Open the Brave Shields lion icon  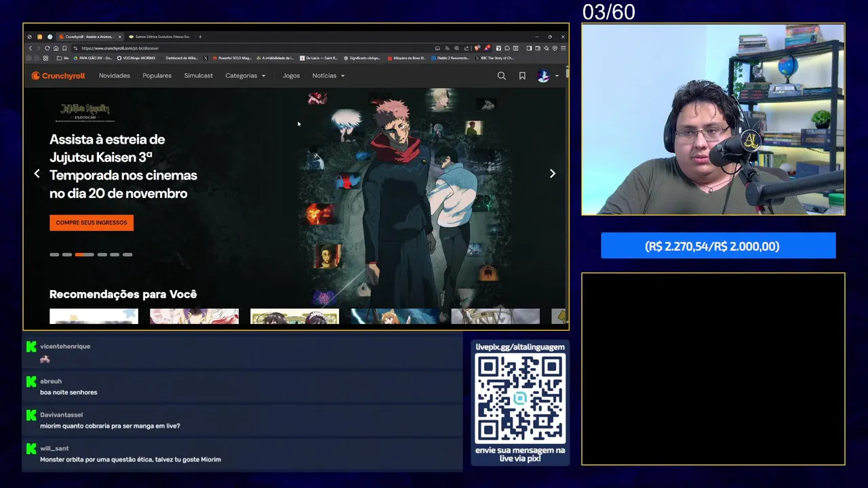click(x=477, y=48)
